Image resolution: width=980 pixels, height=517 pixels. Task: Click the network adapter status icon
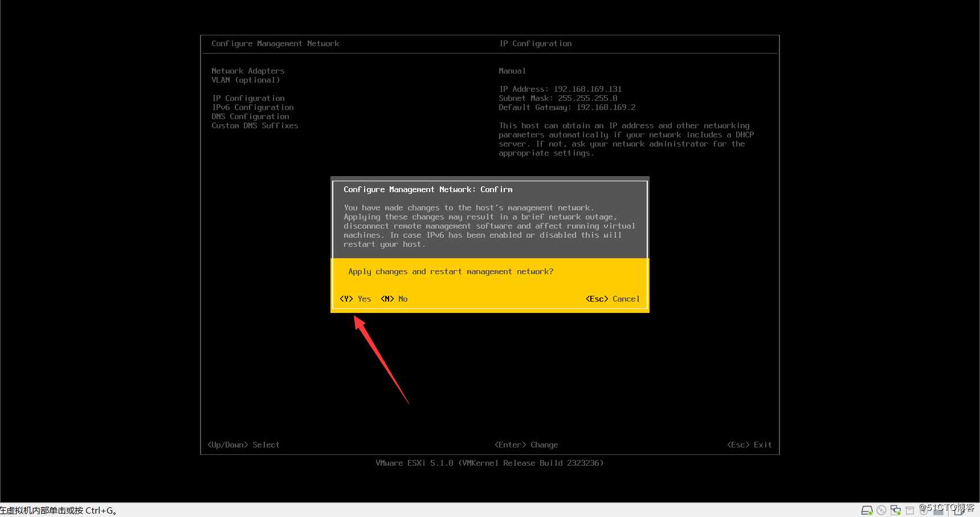point(896,510)
